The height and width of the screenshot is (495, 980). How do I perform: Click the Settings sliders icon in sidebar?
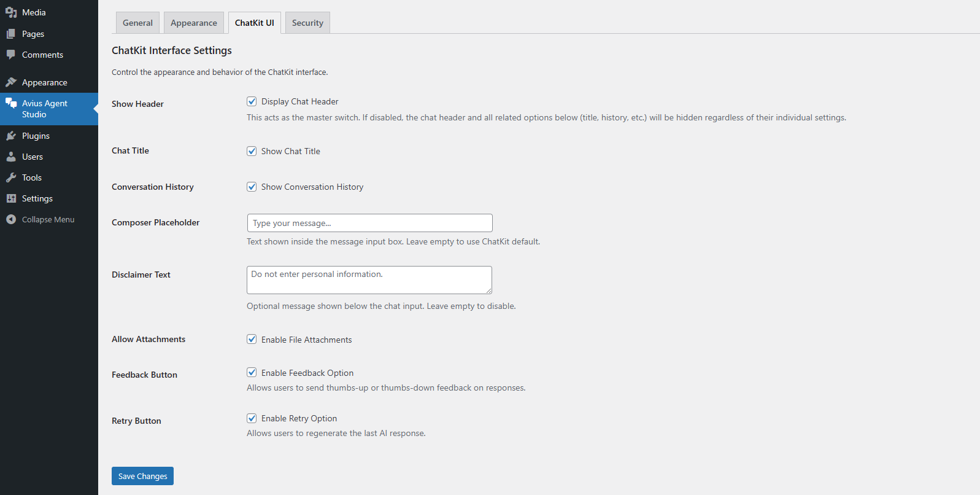pos(11,198)
